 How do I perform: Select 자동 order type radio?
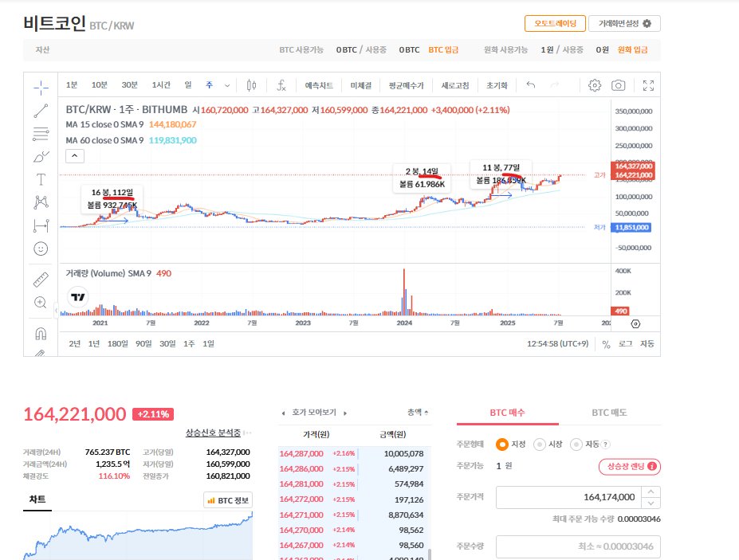point(576,444)
